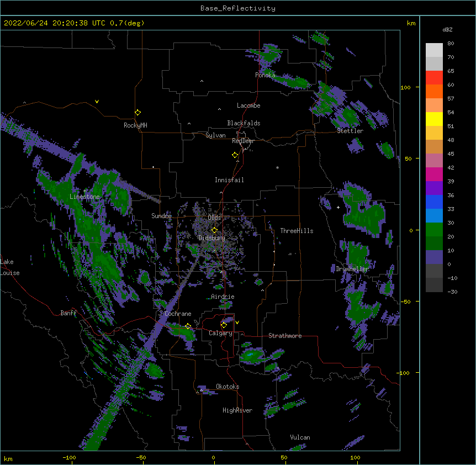Click the Strathmore label
Screen dimensions: 476x465
click(x=285, y=336)
